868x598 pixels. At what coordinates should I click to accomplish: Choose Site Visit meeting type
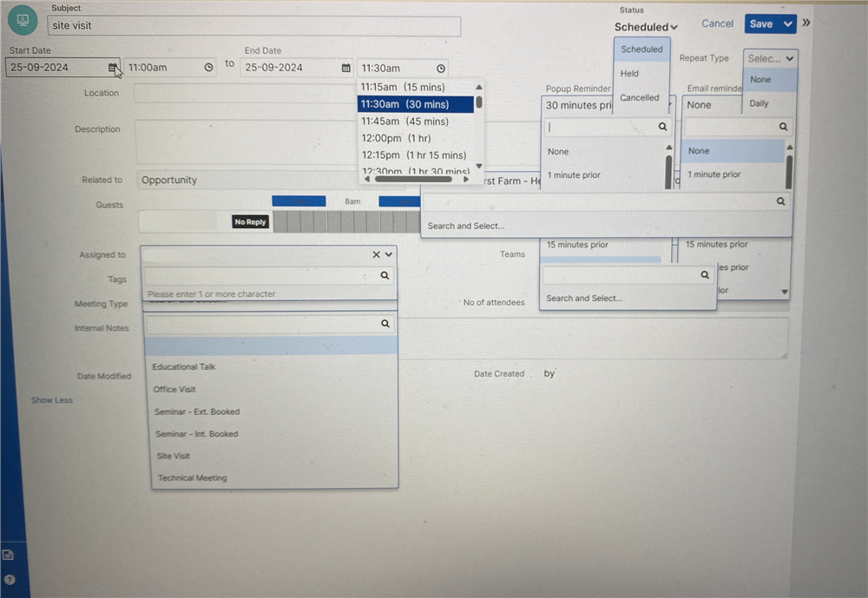pos(174,456)
